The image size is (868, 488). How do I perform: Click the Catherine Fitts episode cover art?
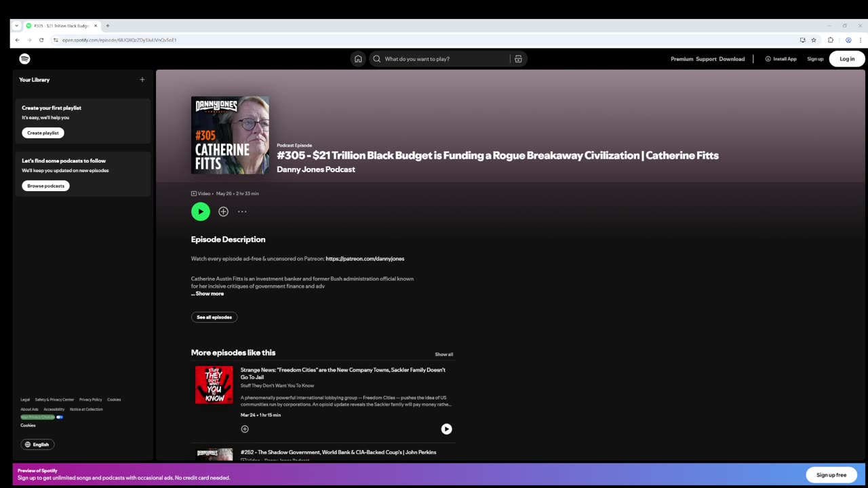point(230,135)
